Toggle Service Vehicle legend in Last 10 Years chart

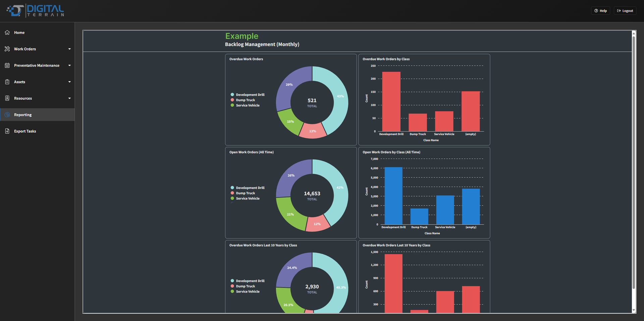[x=245, y=291]
